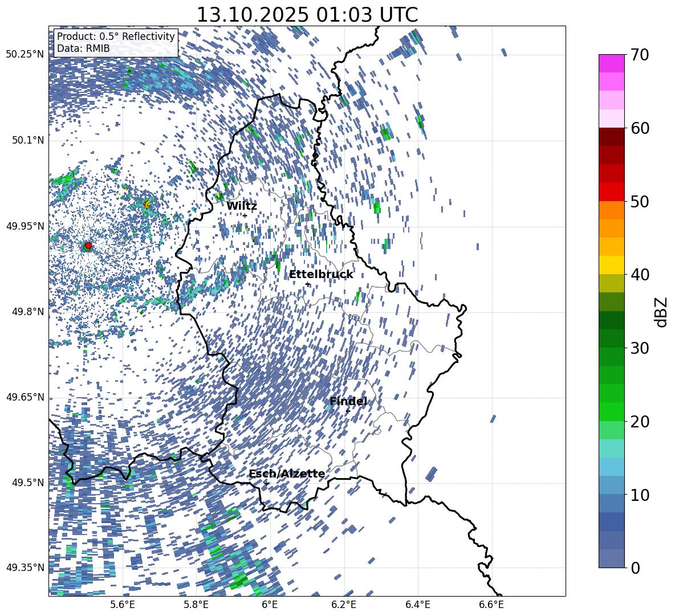Click the 49.5°N latitude tick label
The width and height of the screenshot is (675, 616).
(27, 483)
